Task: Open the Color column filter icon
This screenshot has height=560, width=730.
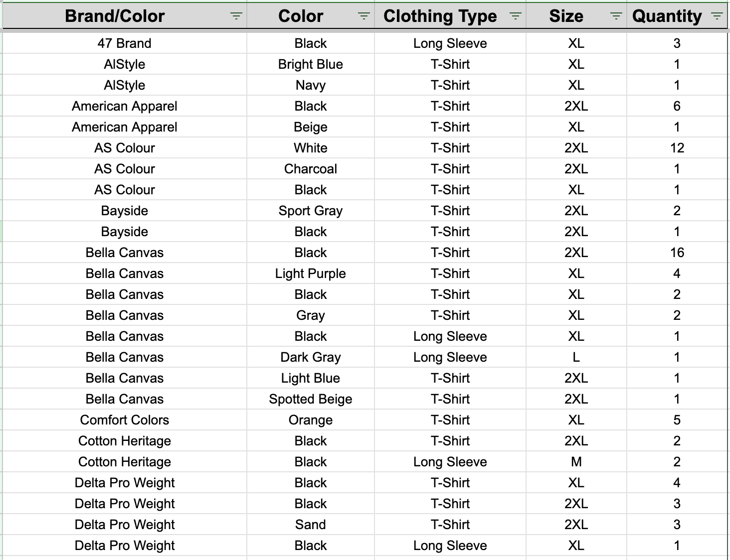Action: click(364, 16)
